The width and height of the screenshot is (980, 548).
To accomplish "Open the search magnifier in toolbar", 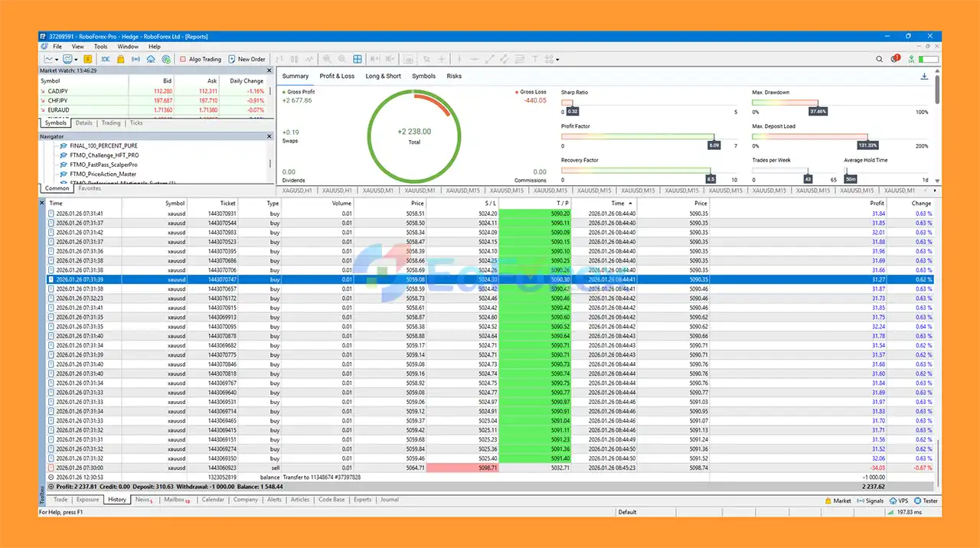I will point(881,59).
